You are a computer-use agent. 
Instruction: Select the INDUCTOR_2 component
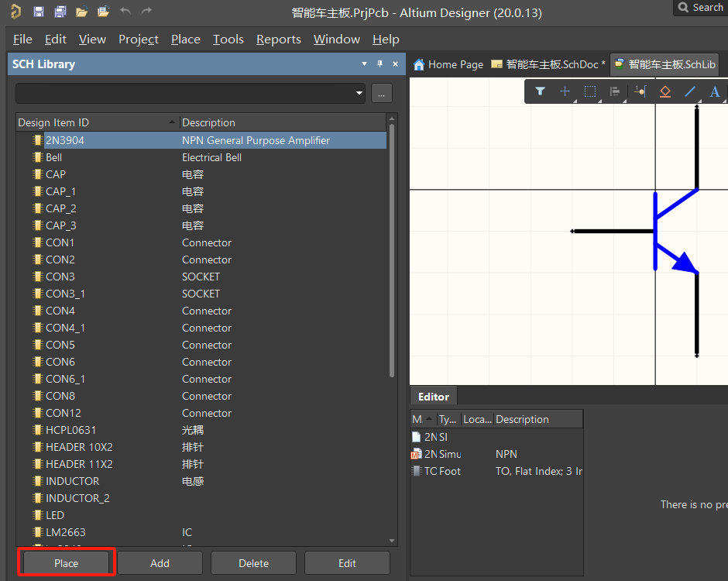201,498
